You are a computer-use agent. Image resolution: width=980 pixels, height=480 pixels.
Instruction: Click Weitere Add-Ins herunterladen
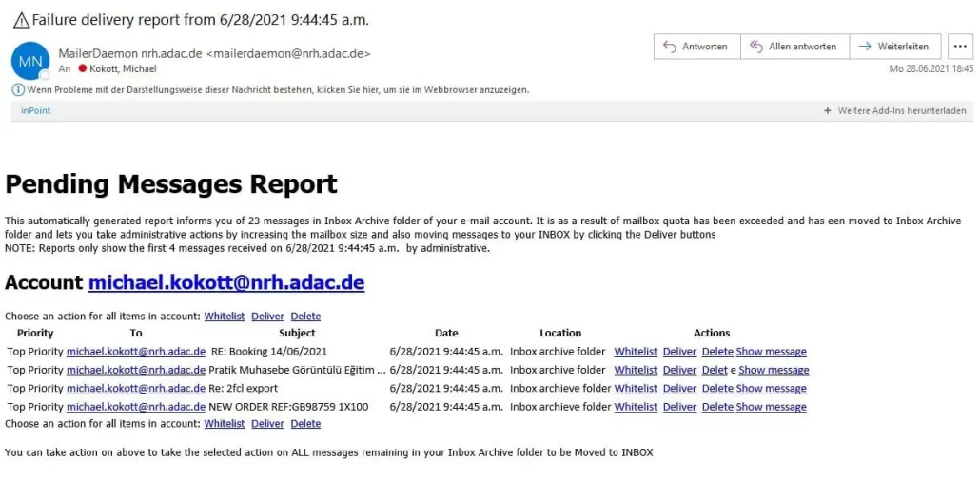point(895,110)
